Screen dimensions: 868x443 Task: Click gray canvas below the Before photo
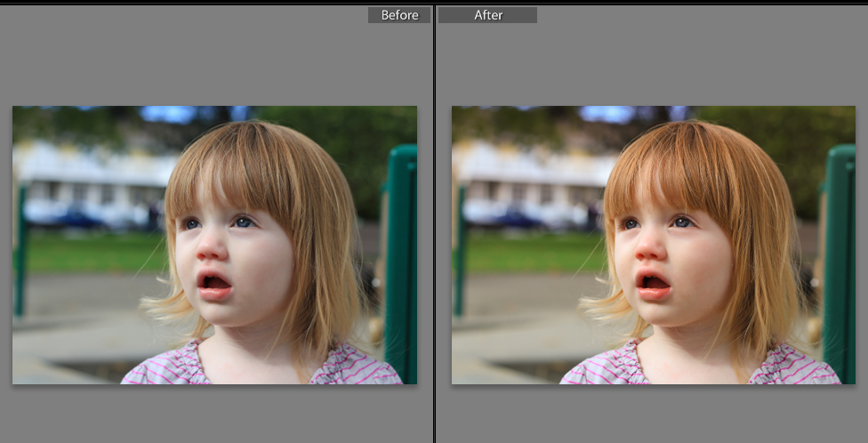click(x=214, y=414)
